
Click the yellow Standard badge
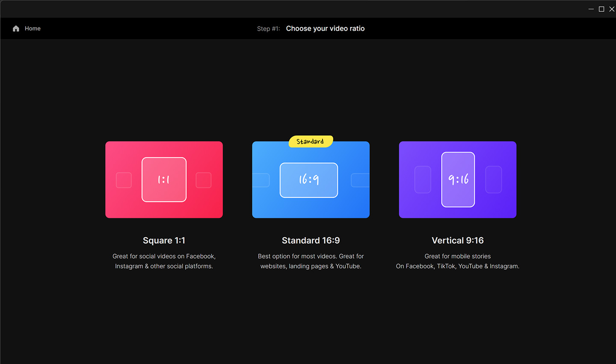[x=310, y=141]
